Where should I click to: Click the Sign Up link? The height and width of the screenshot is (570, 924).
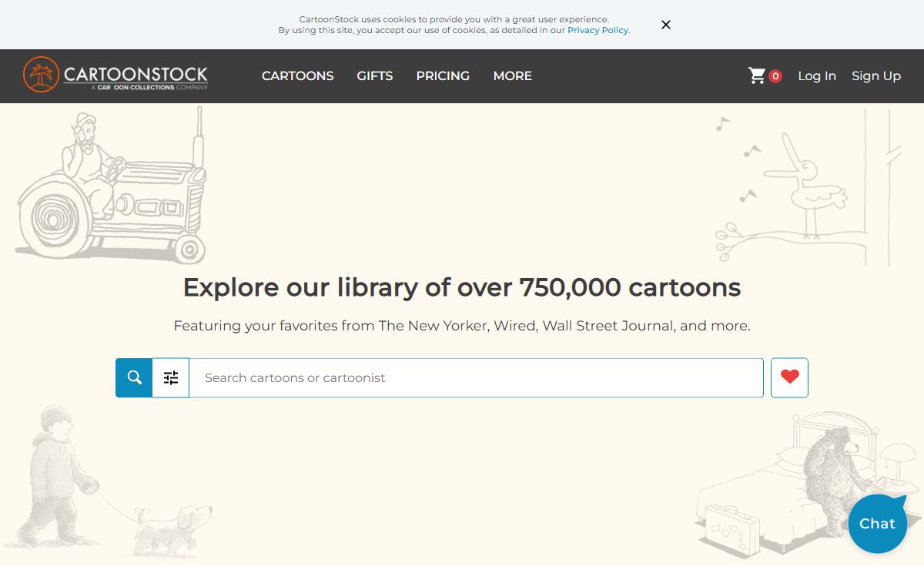pos(876,75)
